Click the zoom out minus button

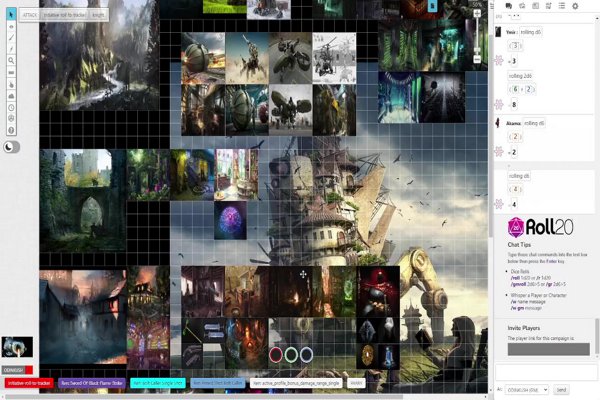[x=477, y=59]
